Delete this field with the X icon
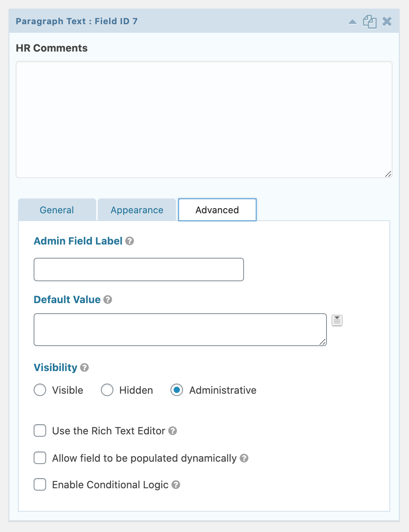Screen dimensions: 409x532 click(387, 21)
